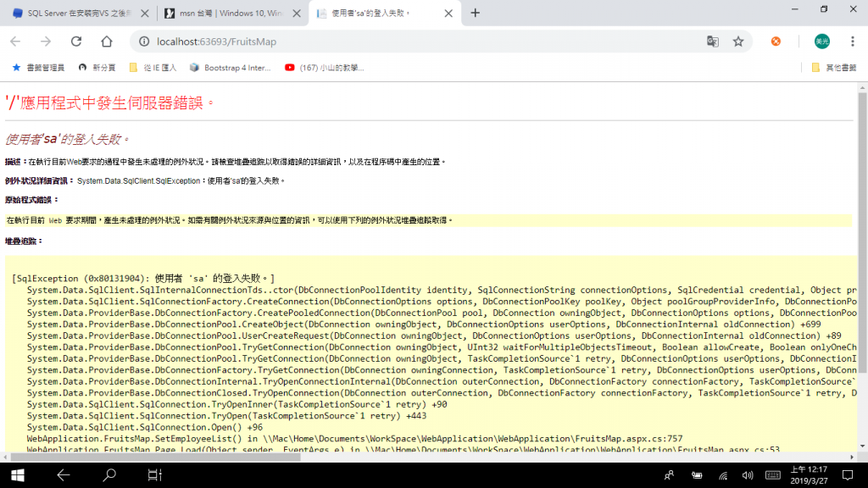
Task: Close the msn 台灣 tab
Action: (297, 14)
